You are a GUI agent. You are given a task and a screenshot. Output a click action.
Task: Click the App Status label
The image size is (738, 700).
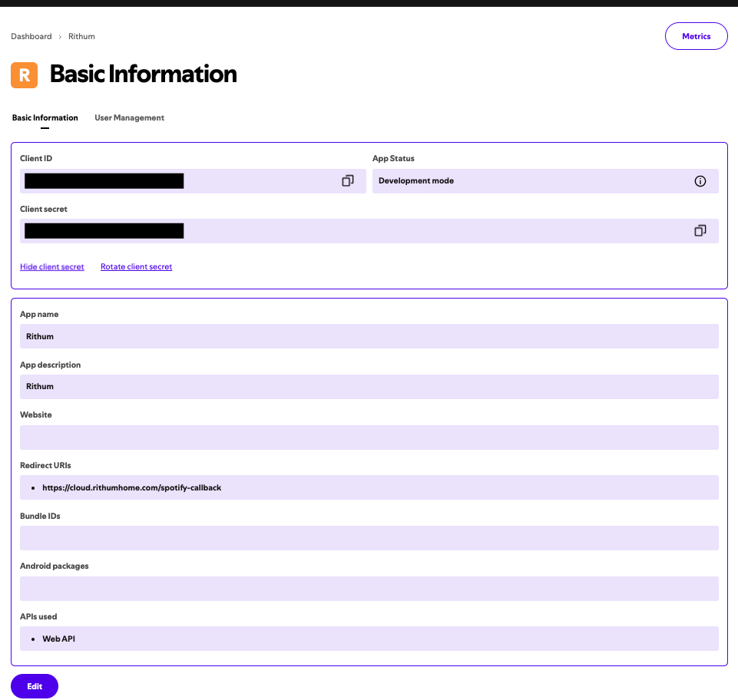[x=393, y=159]
